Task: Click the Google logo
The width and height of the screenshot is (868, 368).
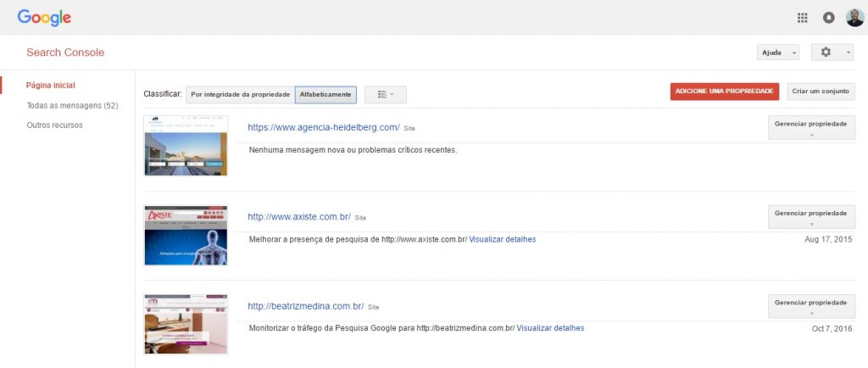Action: [x=44, y=19]
